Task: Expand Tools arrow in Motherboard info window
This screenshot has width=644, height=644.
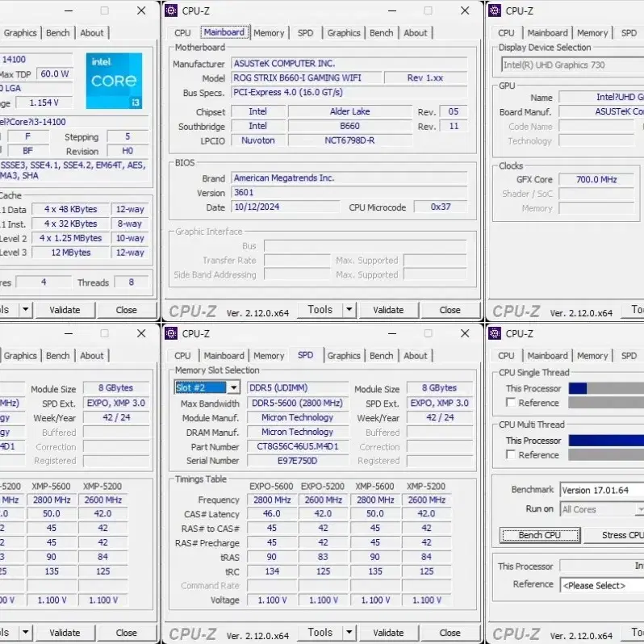Action: [349, 310]
